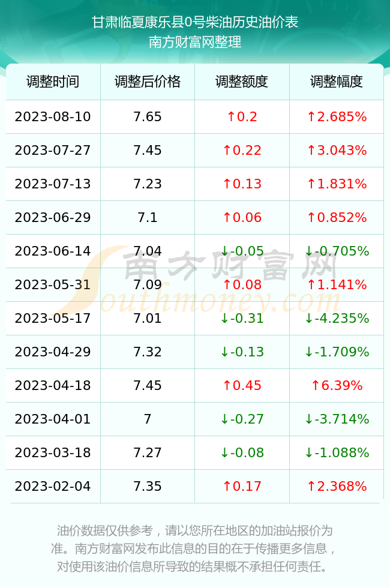This screenshot has width=390, height=588.
Task: Click the down arrow before -1.088%
Action: (309, 453)
